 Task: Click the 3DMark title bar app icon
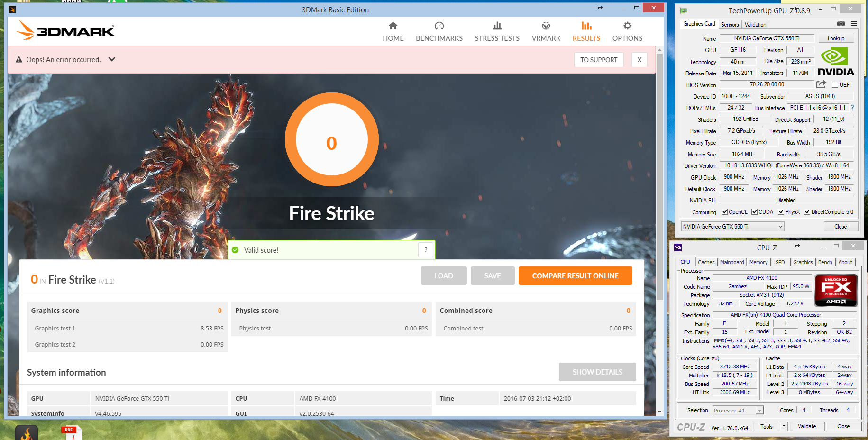12,9
